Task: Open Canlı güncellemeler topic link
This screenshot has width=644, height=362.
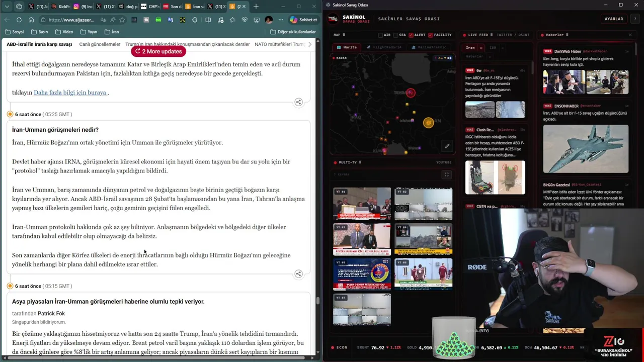Action: [100, 44]
